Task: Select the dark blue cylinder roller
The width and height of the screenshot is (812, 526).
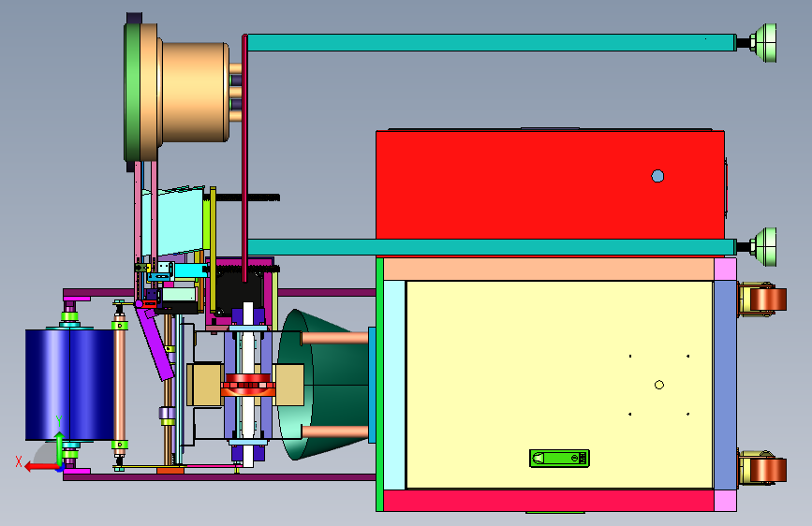Action: click(x=69, y=385)
